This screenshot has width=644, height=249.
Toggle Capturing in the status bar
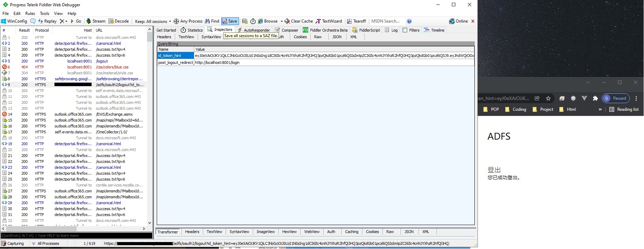(12, 243)
